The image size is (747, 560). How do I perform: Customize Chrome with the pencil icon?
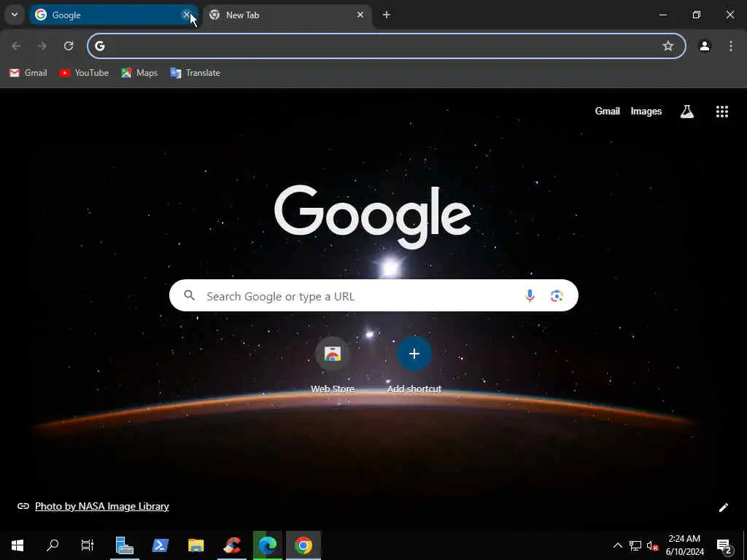(x=723, y=507)
